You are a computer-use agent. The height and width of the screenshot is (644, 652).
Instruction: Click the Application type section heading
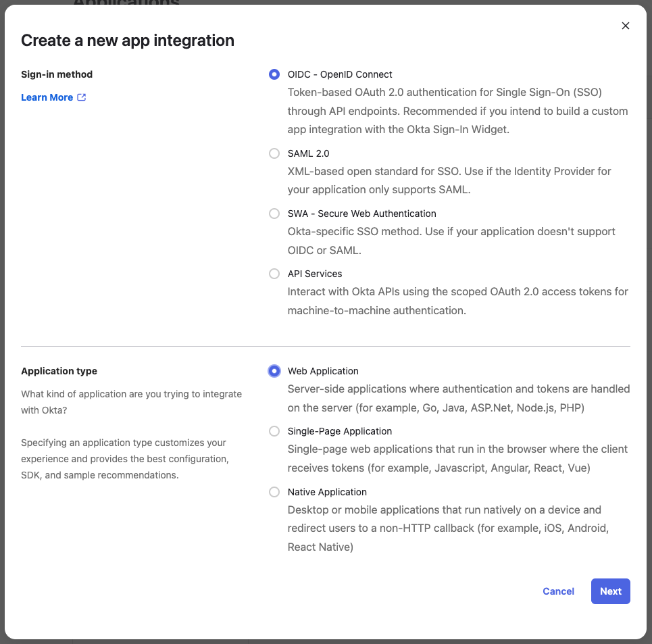pyautogui.click(x=59, y=371)
